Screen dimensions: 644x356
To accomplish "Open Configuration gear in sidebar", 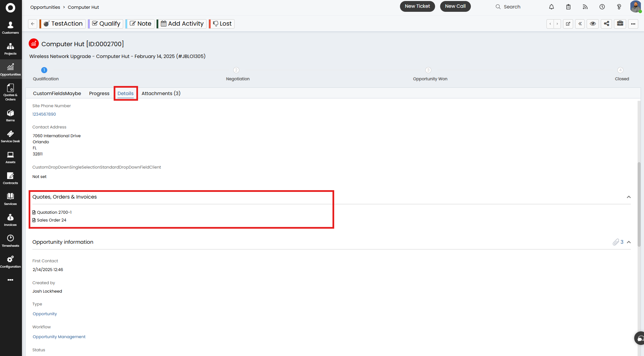I will pyautogui.click(x=10, y=262).
